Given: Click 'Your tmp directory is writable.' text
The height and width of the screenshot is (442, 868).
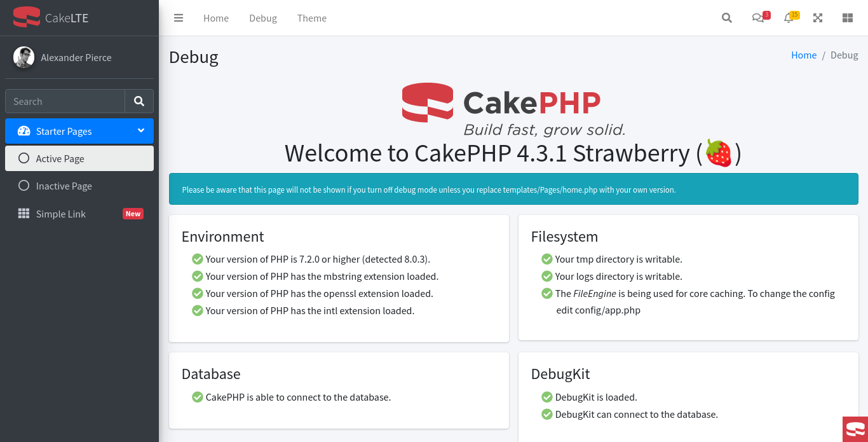Looking at the screenshot, I should (x=619, y=259).
